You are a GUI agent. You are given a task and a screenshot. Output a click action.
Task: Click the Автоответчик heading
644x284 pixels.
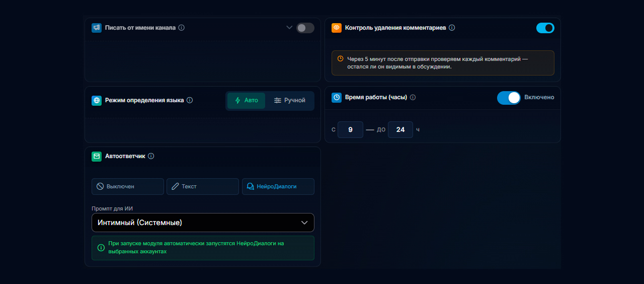tap(125, 156)
